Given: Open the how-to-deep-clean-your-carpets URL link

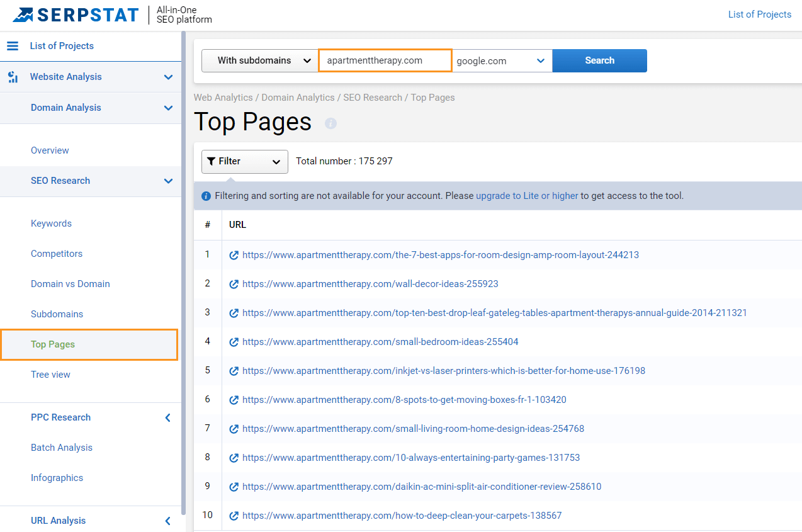Looking at the screenshot, I should (402, 516).
